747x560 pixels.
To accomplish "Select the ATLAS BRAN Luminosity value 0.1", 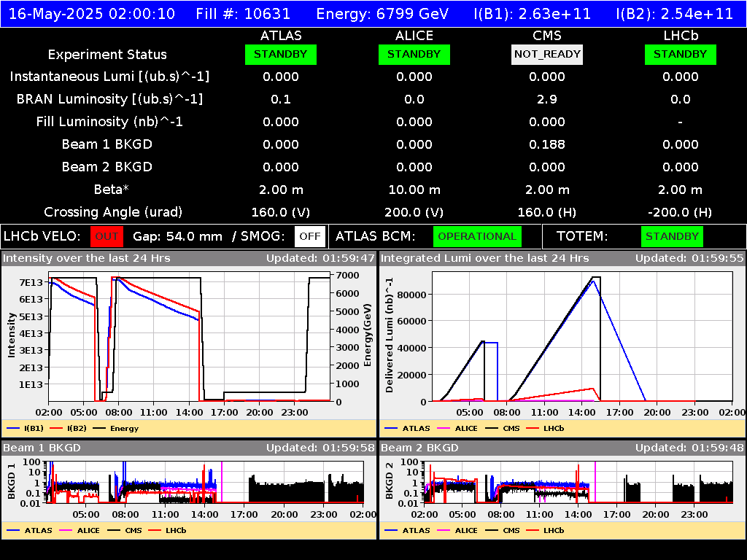I will [281, 99].
